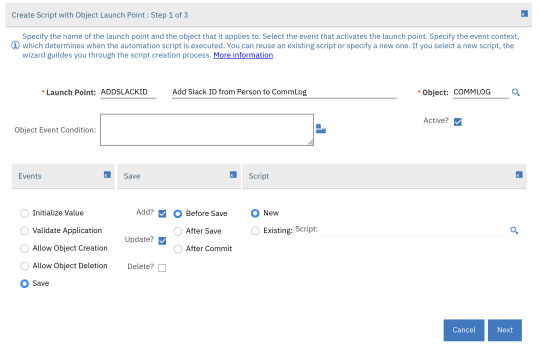Click the Cancel button
540x361 pixels.
pos(464,330)
